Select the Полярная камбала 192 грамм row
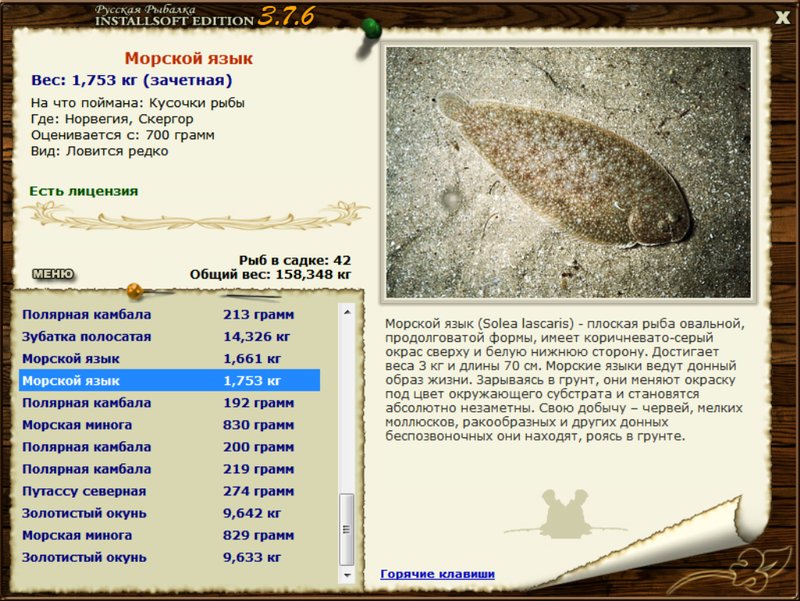The width and height of the screenshot is (800, 601). (x=169, y=403)
